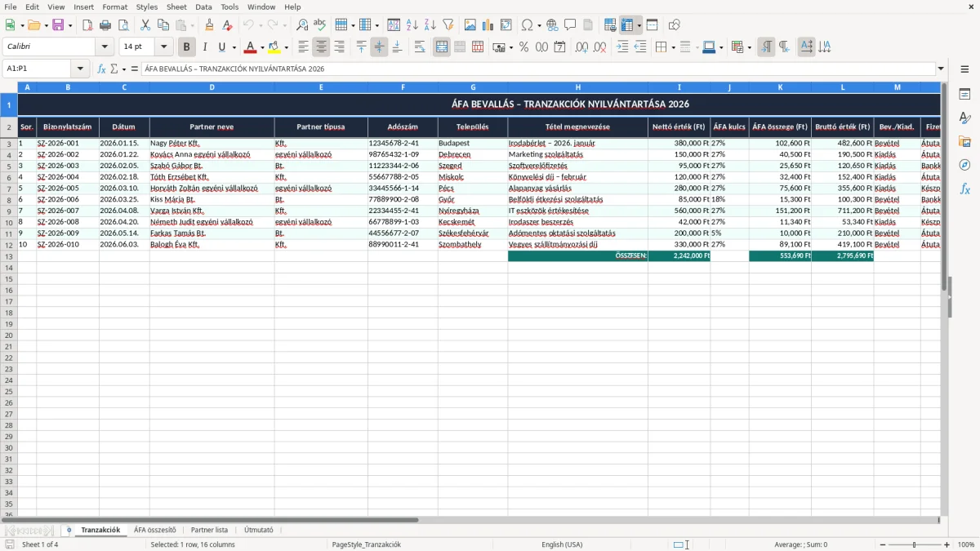Select column header H
980x551 pixels.
577,87
